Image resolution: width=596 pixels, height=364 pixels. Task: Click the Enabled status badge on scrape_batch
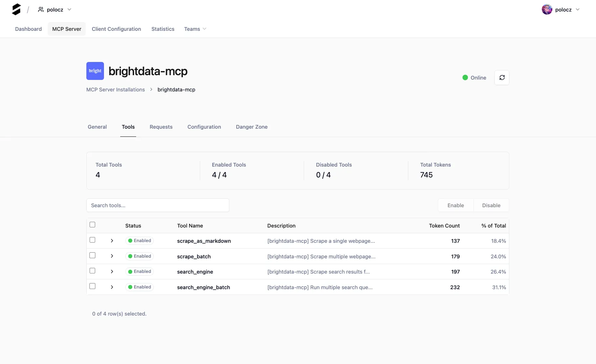pos(139,256)
